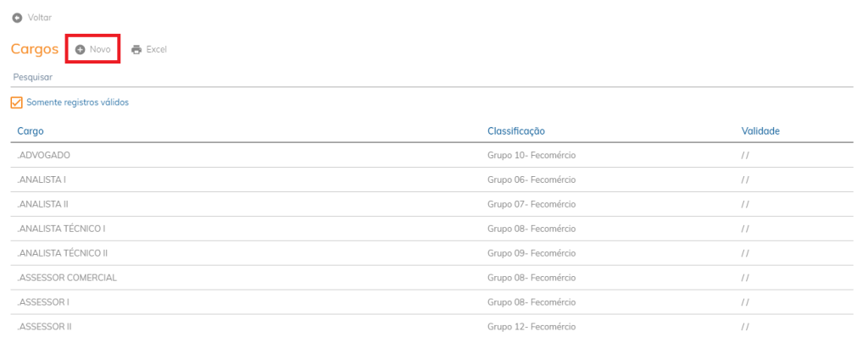Open the .ANALISTA I row
This screenshot has height=337, width=868.
(431, 180)
